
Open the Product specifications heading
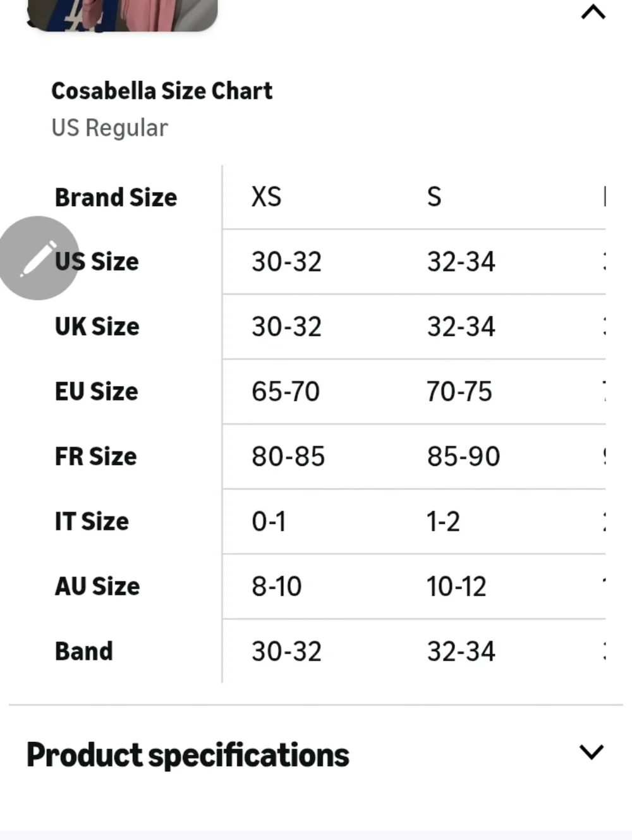coord(188,755)
